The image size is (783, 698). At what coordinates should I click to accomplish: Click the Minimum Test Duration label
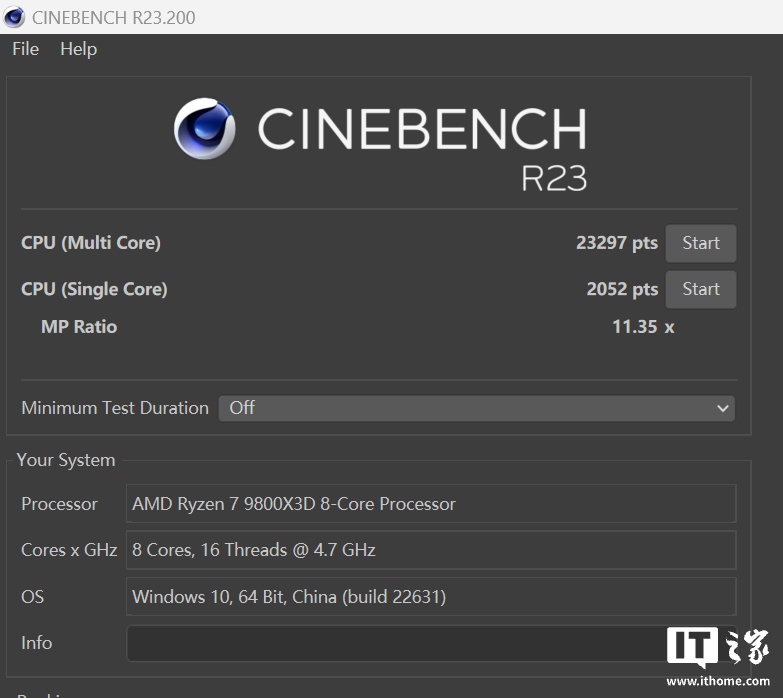(x=115, y=408)
